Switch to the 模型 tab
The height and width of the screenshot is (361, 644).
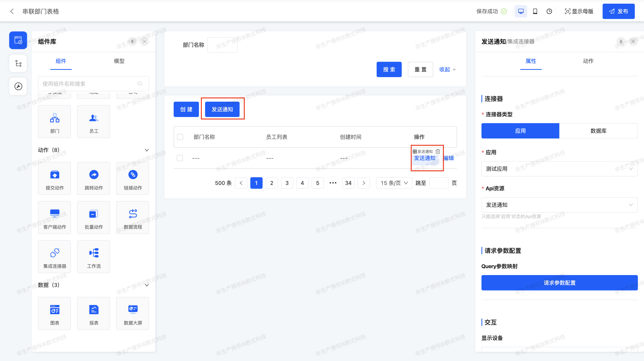tap(119, 61)
